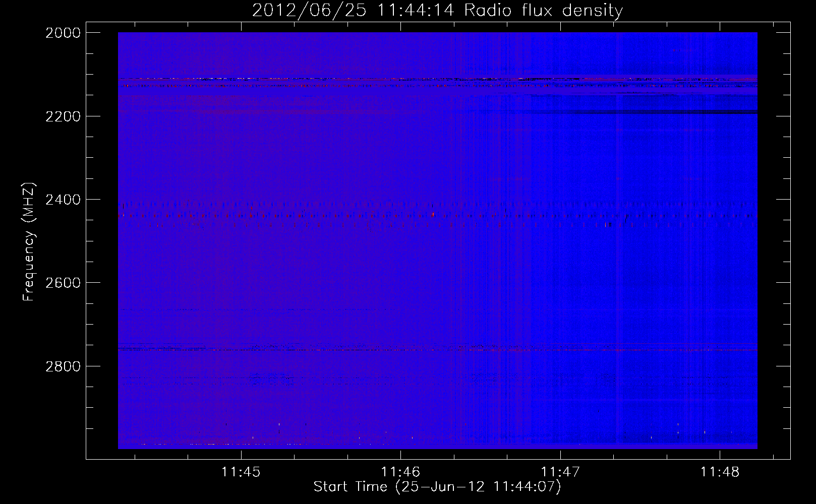Screen dimensions: 816x504
Task: Select the 2600 frequency axis label
Action: (x=63, y=283)
